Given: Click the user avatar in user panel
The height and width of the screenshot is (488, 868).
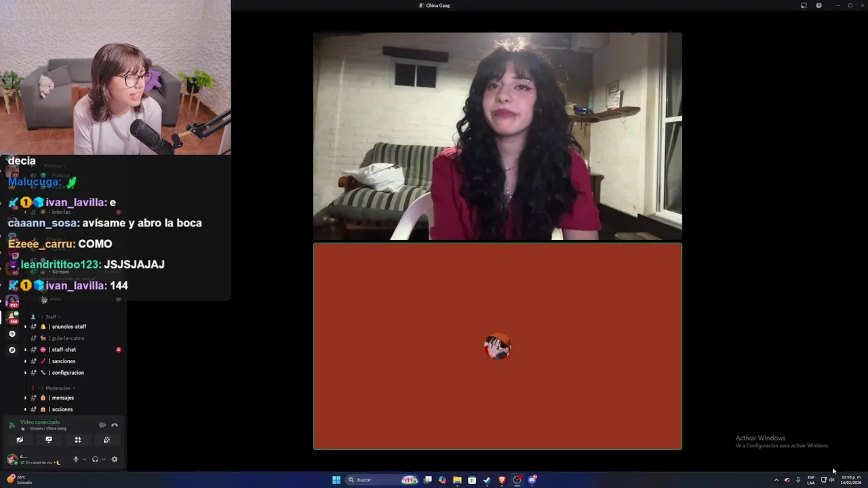Looking at the screenshot, I should tap(12, 459).
